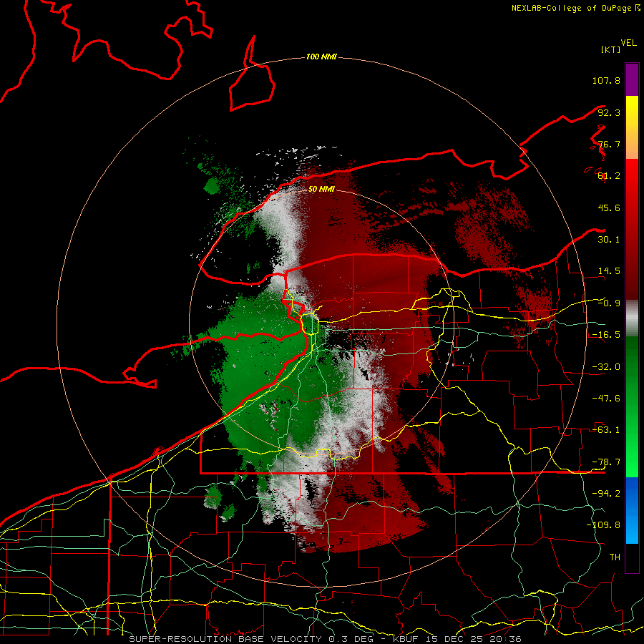Click the -32.0 velocity scale value

(x=606, y=367)
